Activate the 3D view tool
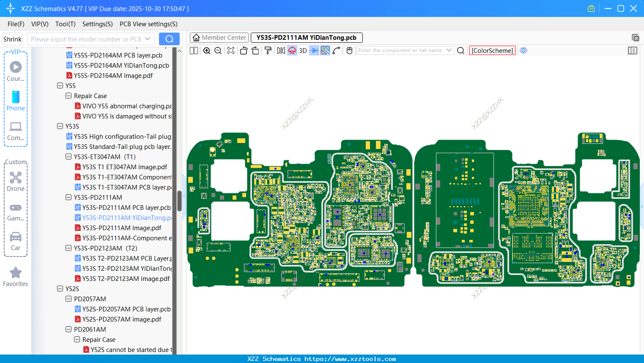The height and width of the screenshot is (363, 644). 302,50
